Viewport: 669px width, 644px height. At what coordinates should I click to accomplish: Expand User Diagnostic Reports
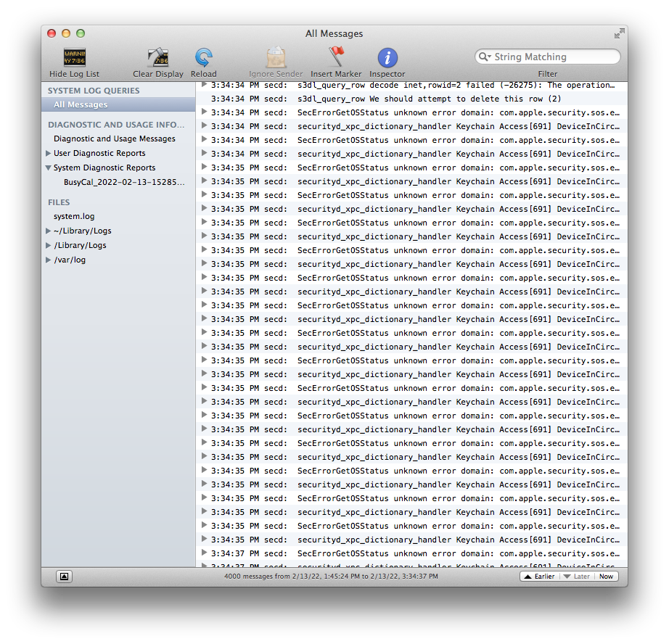48,153
